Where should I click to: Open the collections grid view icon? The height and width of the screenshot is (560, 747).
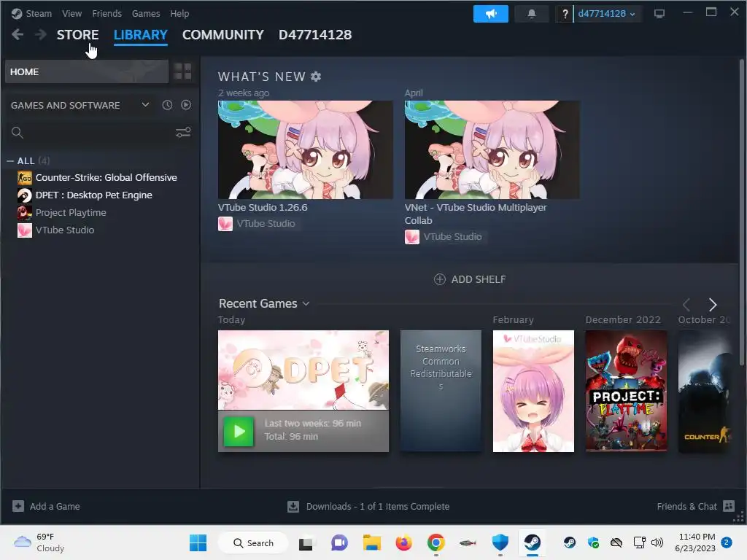[x=182, y=71]
